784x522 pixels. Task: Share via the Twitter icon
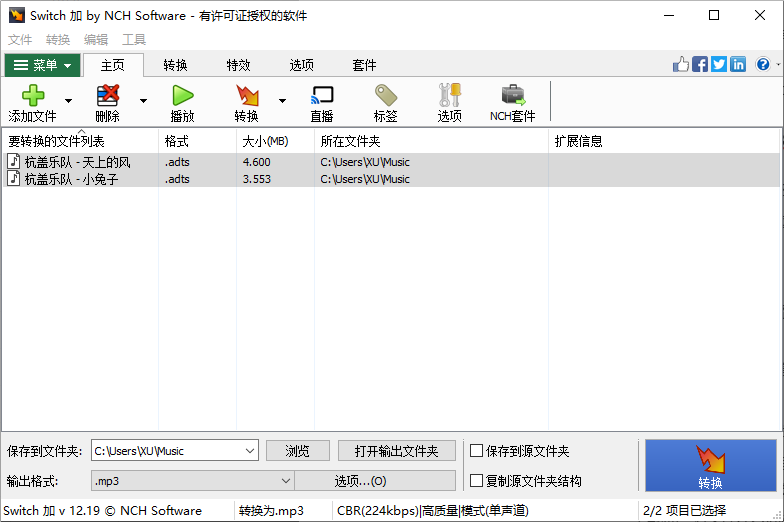(719, 64)
